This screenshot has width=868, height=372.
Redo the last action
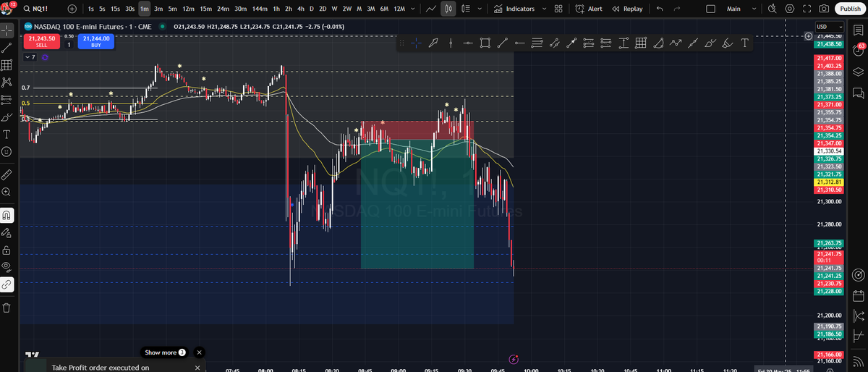coord(676,9)
